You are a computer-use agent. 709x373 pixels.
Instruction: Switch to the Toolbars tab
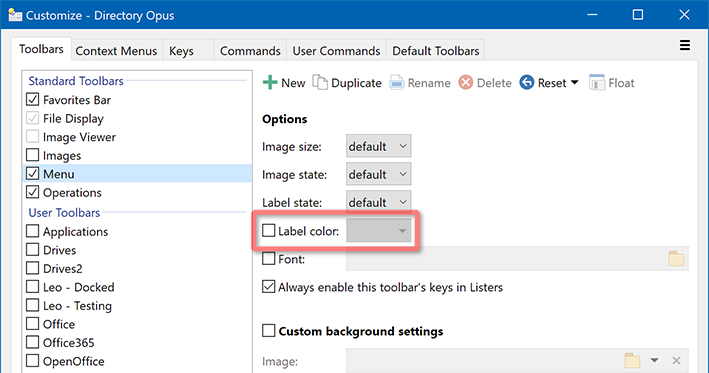tap(41, 49)
